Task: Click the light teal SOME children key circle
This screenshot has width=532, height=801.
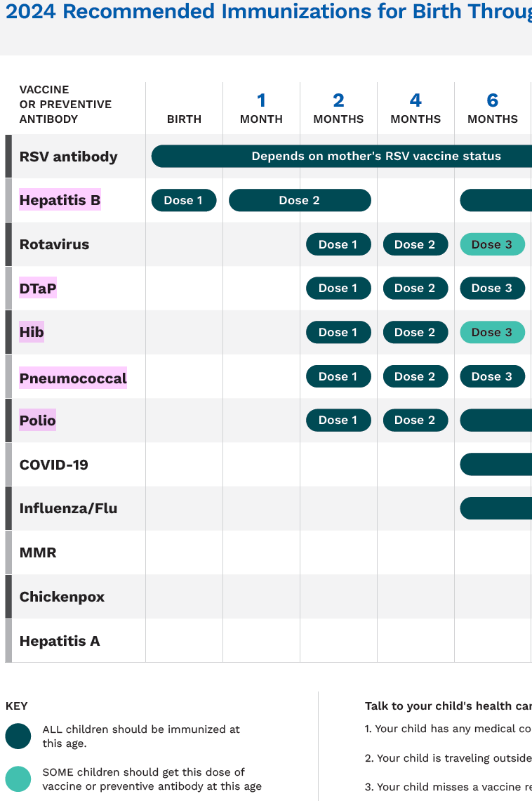Action: pyautogui.click(x=18, y=779)
